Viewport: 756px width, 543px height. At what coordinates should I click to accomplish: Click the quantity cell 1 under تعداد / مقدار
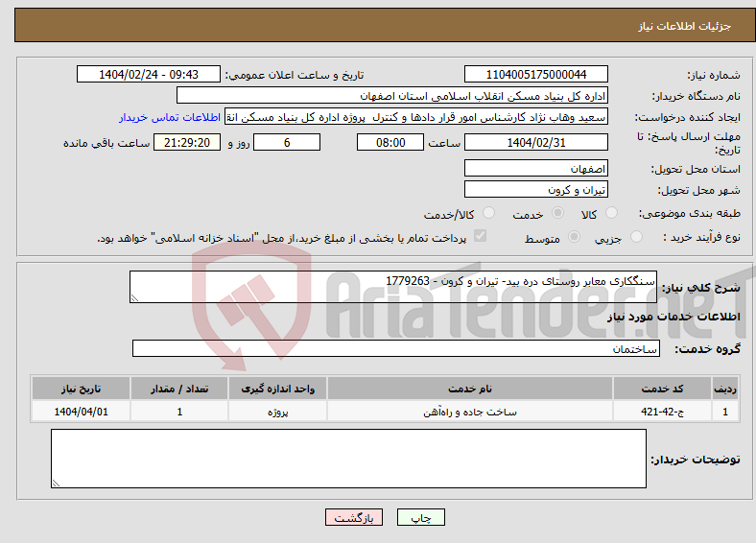[179, 412]
